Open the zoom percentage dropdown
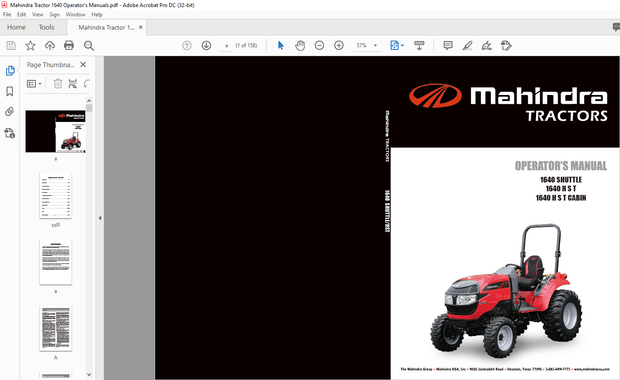This screenshot has width=620, height=380. [x=375, y=45]
